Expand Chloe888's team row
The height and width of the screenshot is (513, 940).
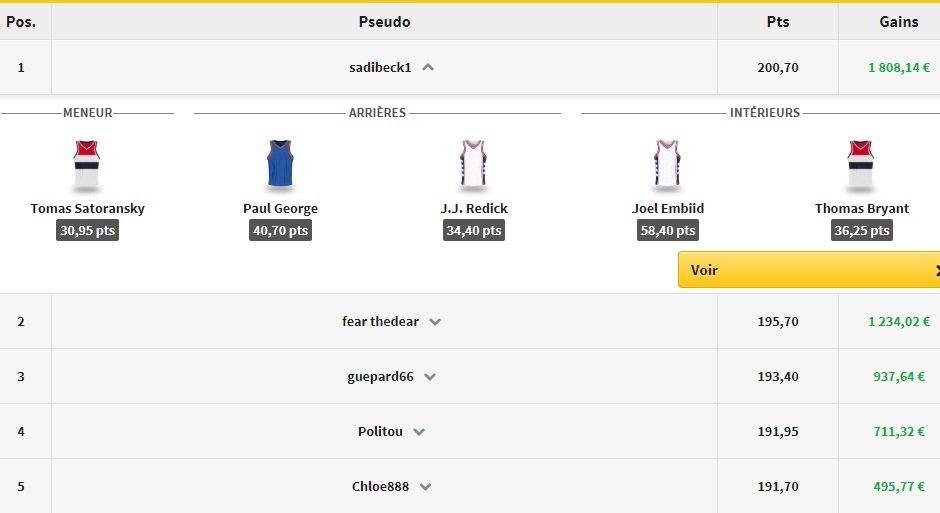coord(425,487)
